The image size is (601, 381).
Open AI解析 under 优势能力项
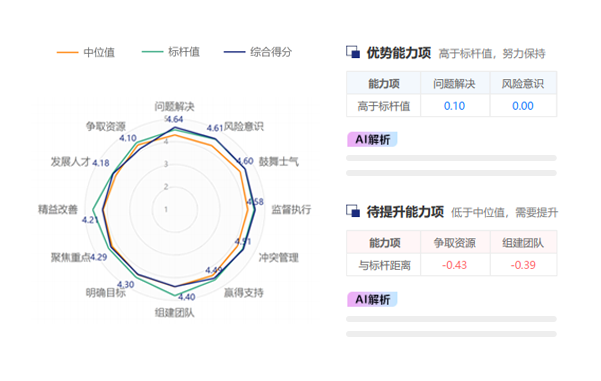click(372, 140)
